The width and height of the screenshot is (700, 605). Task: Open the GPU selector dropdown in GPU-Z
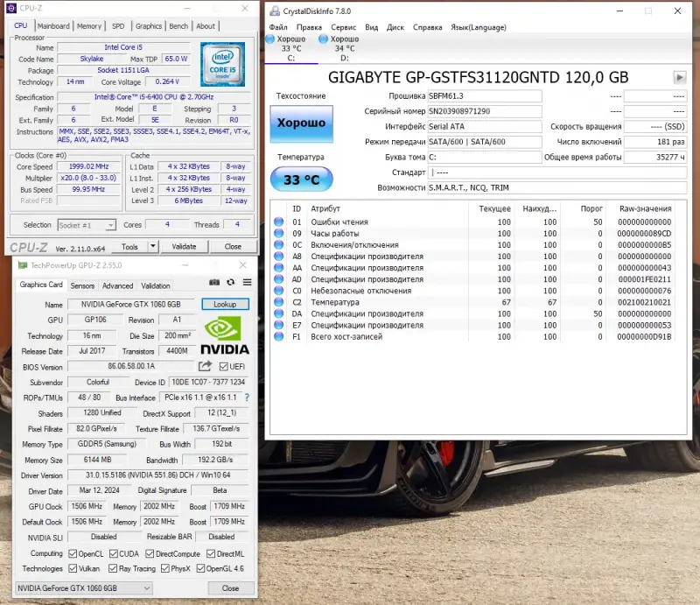click(84, 588)
